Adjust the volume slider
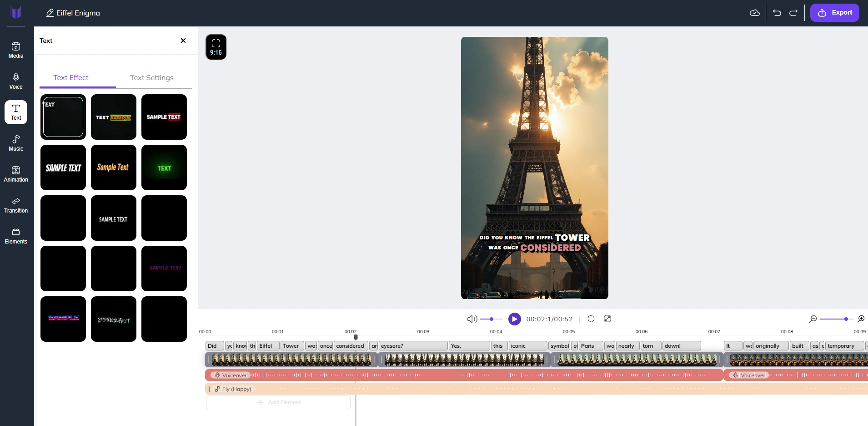The image size is (868, 426). click(492, 319)
